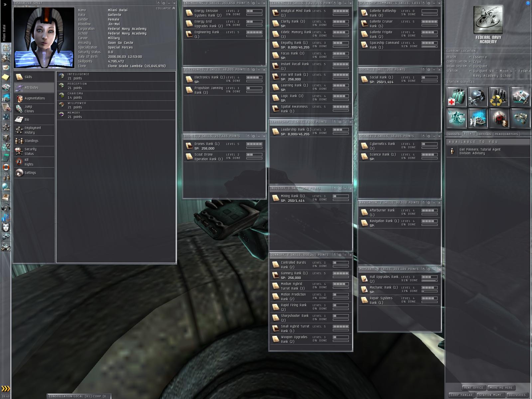Pin the Drones skills window
The width and height of the screenshot is (532, 399).
[254, 136]
